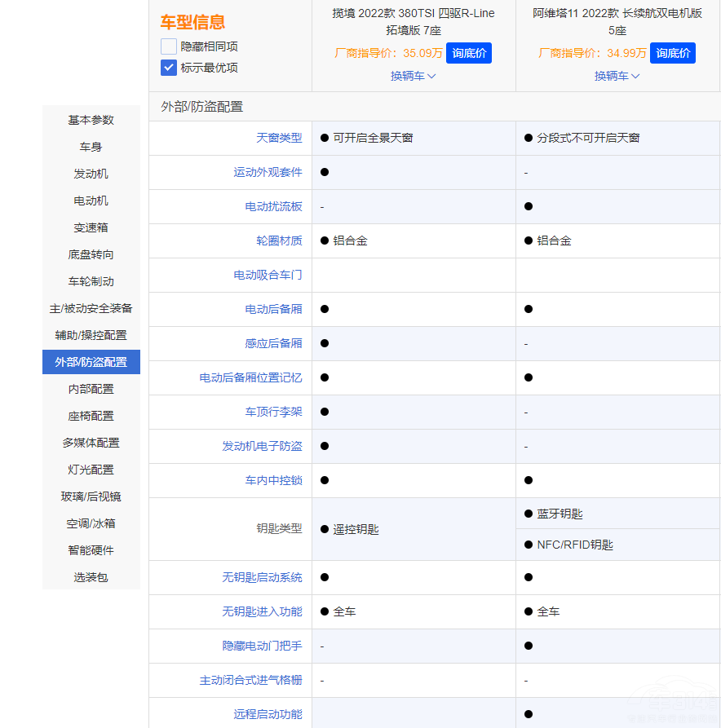Open the 发动机 category

91,174
